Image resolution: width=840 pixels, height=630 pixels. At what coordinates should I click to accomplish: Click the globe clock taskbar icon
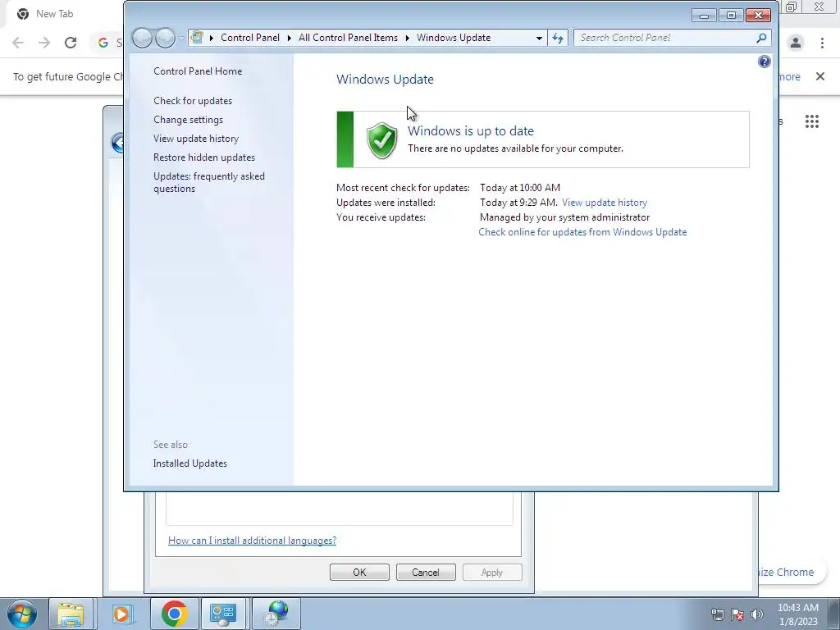(x=276, y=614)
